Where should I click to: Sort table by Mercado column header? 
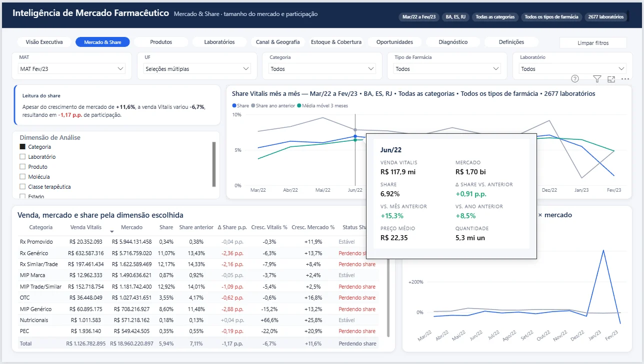[132, 227]
